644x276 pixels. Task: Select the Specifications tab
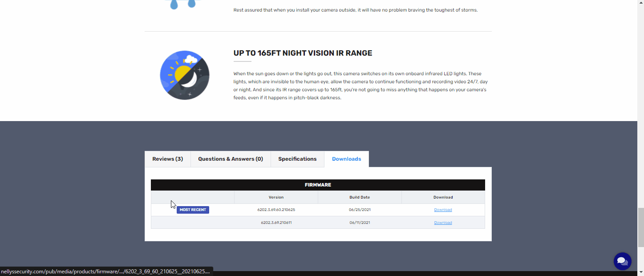297,159
